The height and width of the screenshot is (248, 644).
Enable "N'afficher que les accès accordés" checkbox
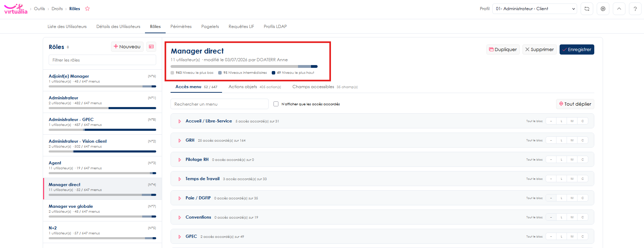tap(276, 104)
